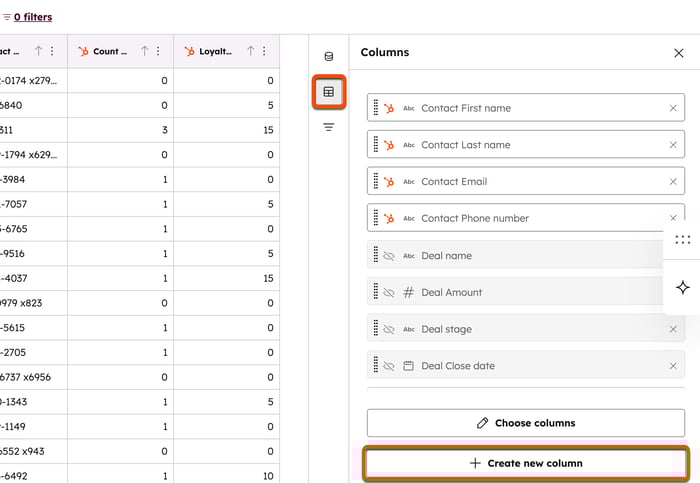Sort the Loyalt... column ascending

click(x=251, y=51)
